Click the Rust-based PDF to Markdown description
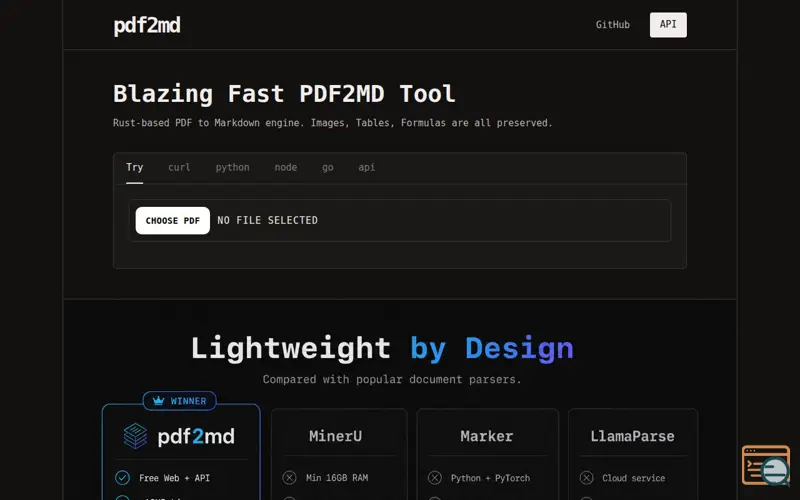Viewport: 800px width, 500px height. pyautogui.click(x=333, y=123)
